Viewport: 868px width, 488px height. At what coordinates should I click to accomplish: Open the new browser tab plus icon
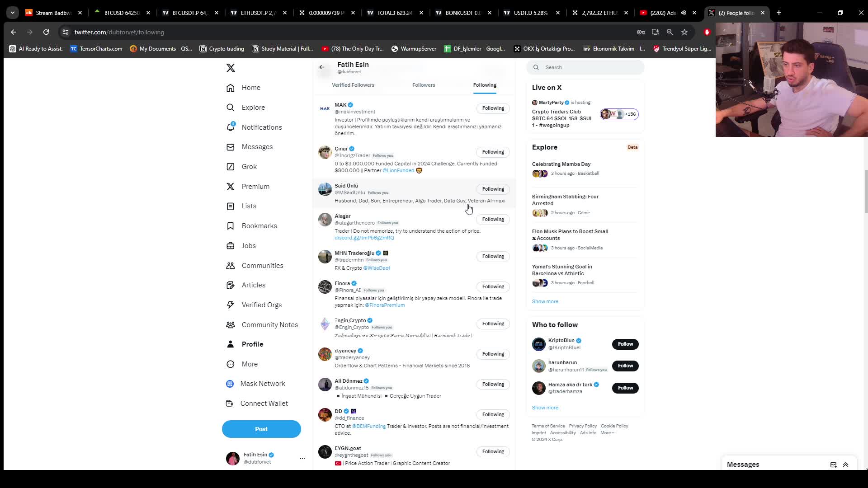point(779,13)
